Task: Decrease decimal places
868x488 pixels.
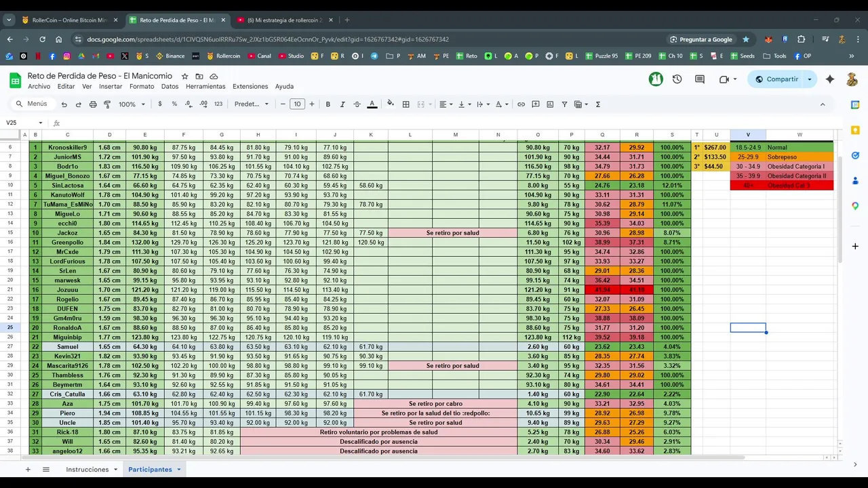Action: 189,104
